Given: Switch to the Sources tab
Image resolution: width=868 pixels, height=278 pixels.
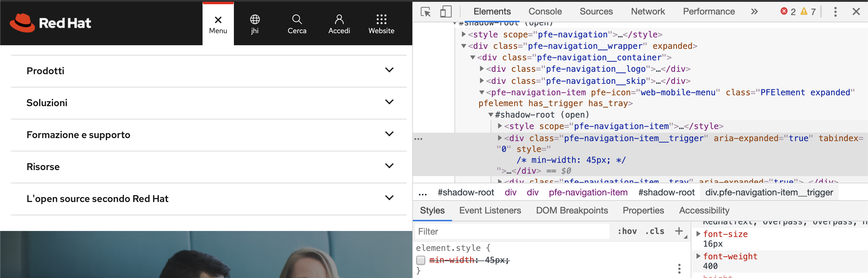Looking at the screenshot, I should 596,11.
